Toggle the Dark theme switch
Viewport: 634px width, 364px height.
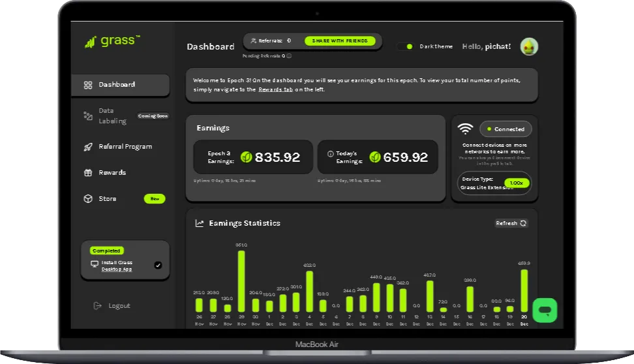[406, 46]
